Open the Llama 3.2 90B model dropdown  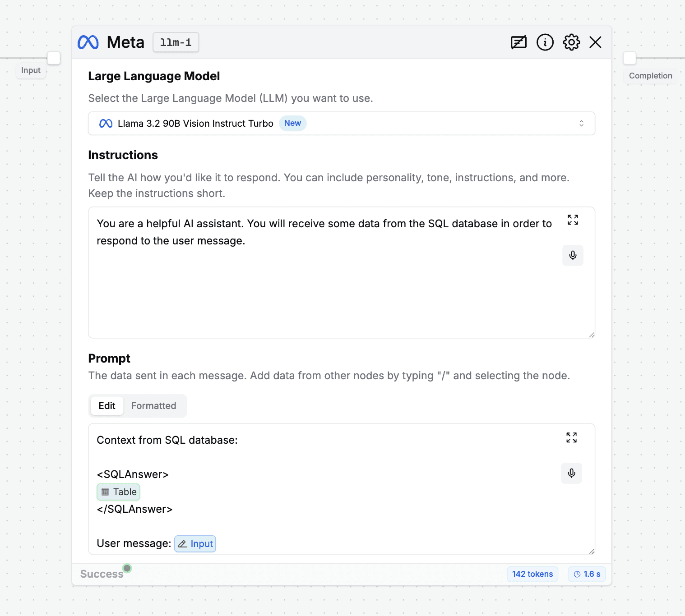point(342,124)
